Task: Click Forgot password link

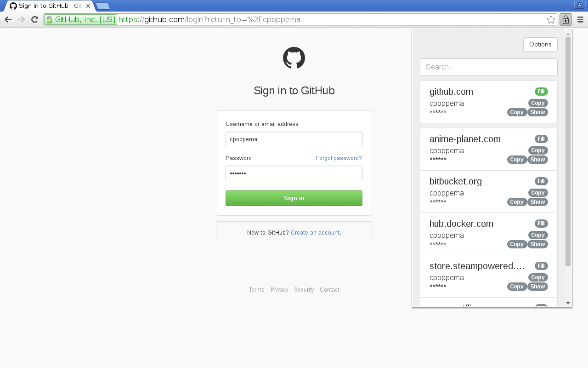Action: tap(339, 158)
